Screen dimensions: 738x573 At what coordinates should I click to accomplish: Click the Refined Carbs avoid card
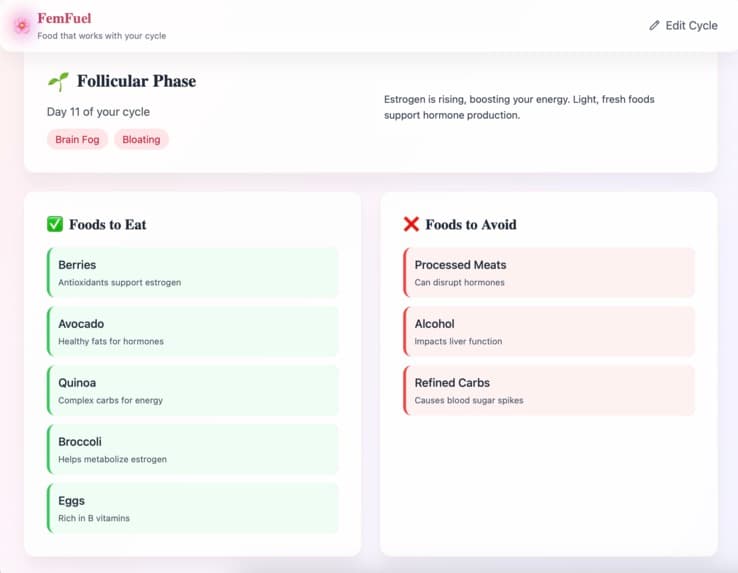coord(549,390)
